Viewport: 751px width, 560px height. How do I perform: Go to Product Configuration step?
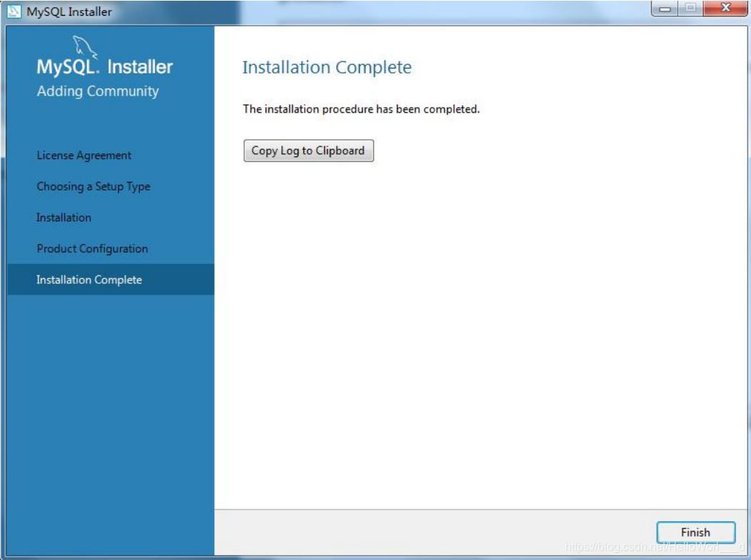tap(92, 249)
